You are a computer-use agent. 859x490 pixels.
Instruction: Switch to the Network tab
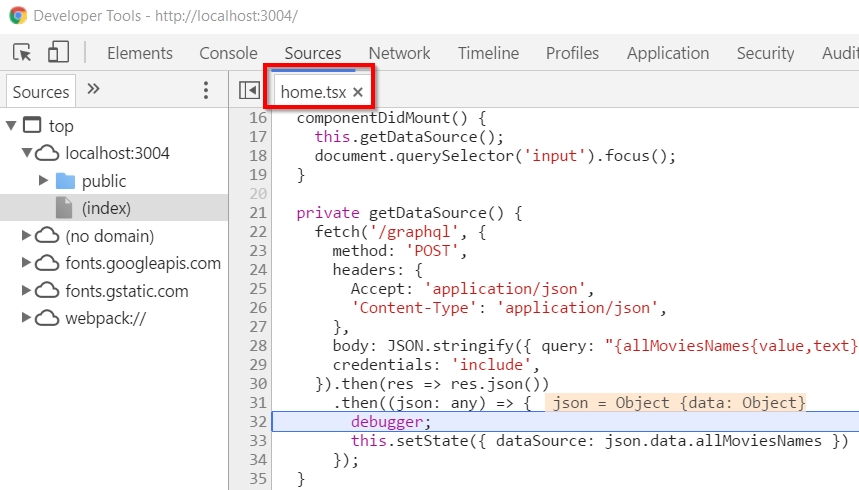coord(399,53)
